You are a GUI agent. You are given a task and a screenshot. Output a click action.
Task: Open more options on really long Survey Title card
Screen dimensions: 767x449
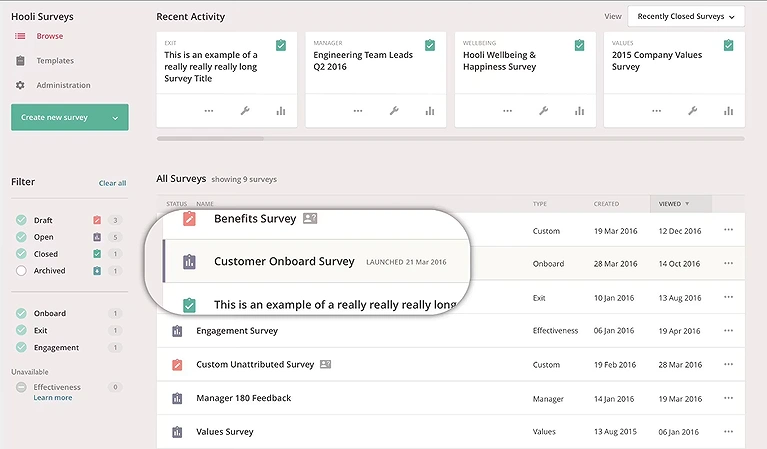(x=209, y=111)
